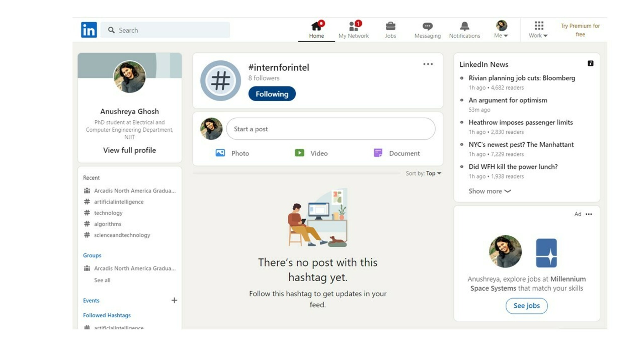Open View full profile link
Viewport: 644px width, 362px height.
tap(129, 150)
